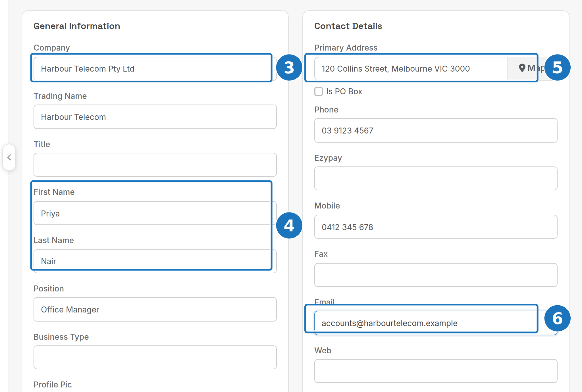Focus the empty Business Type field
This screenshot has width=582, height=392.
click(x=155, y=357)
